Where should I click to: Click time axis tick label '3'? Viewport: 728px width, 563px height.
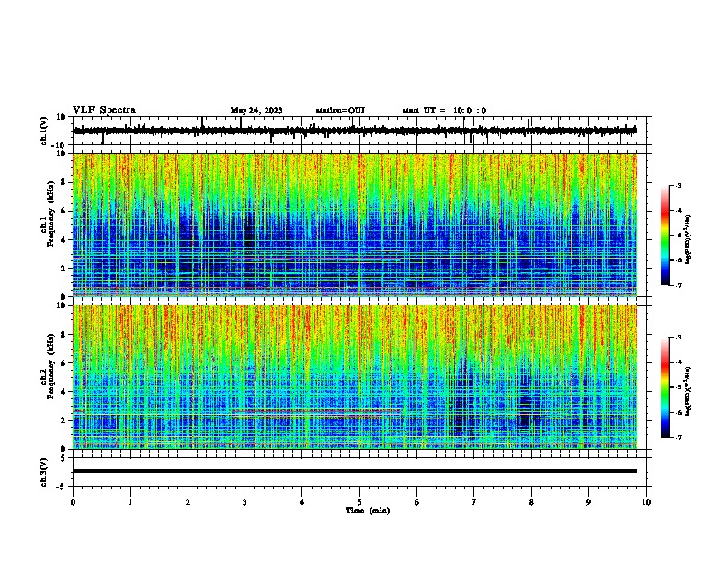click(x=245, y=502)
